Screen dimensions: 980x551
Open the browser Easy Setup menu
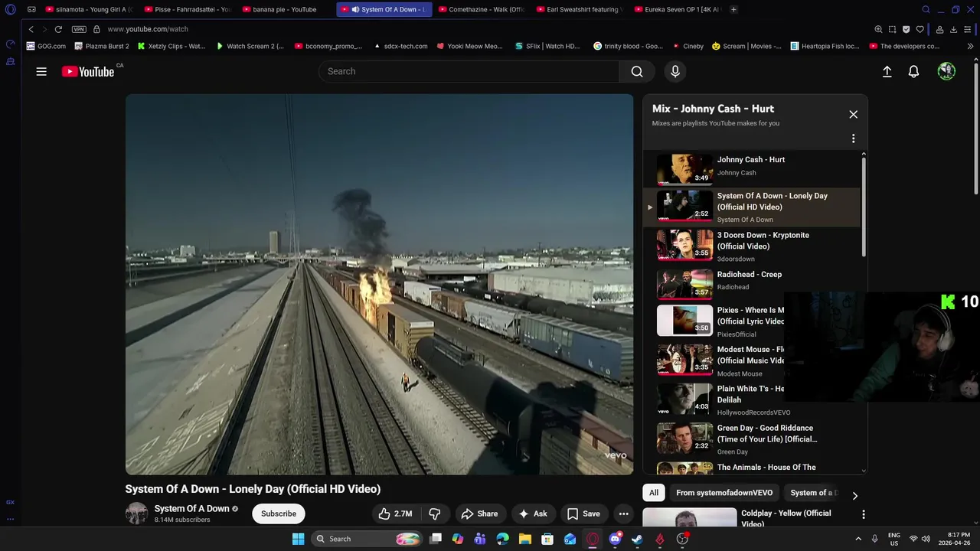(968, 29)
